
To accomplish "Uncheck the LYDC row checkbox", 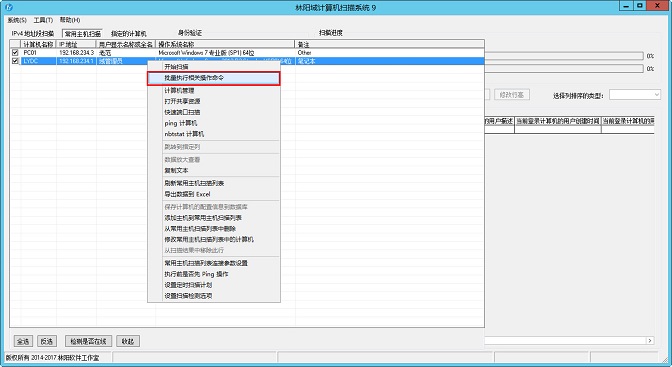I will [15, 61].
